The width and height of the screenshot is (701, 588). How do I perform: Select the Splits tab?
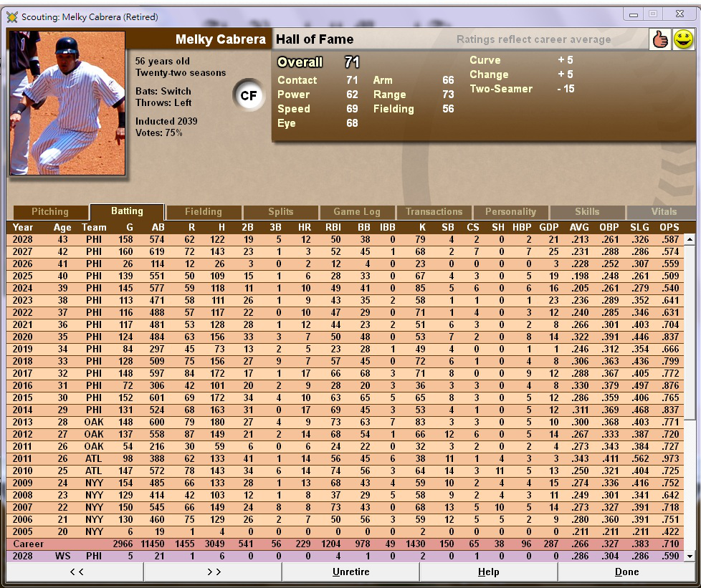pyautogui.click(x=280, y=212)
